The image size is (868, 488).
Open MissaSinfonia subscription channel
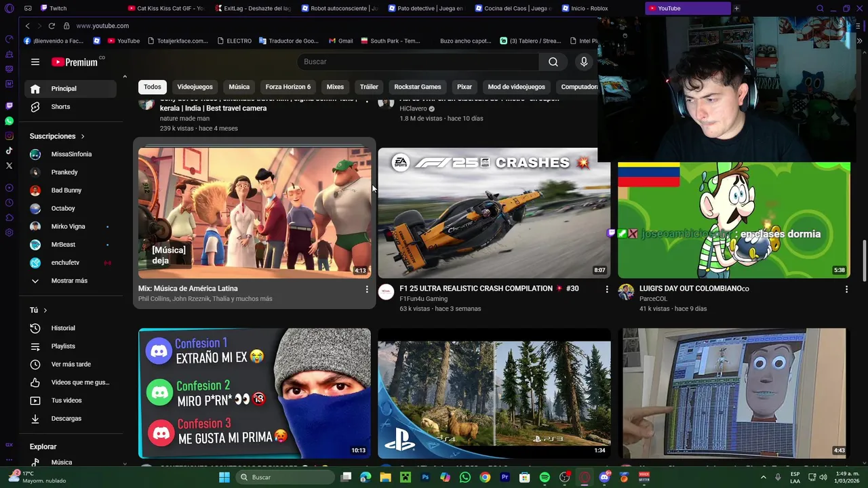(71, 154)
